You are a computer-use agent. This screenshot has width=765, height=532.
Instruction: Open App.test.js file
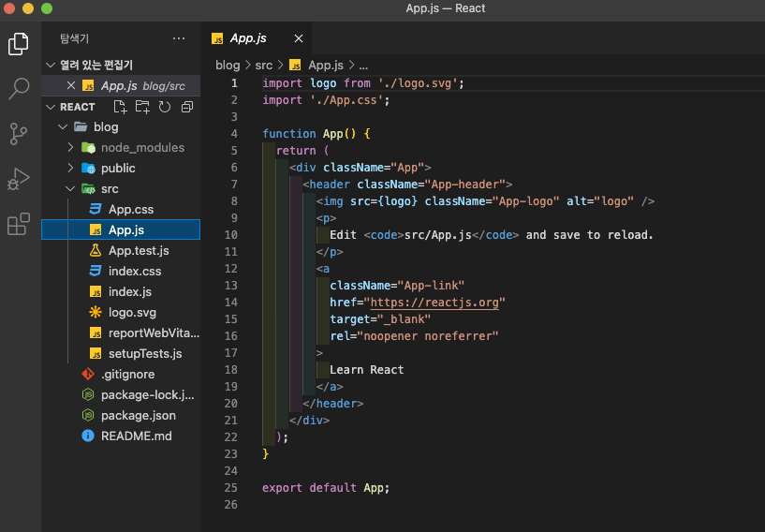coord(121,250)
